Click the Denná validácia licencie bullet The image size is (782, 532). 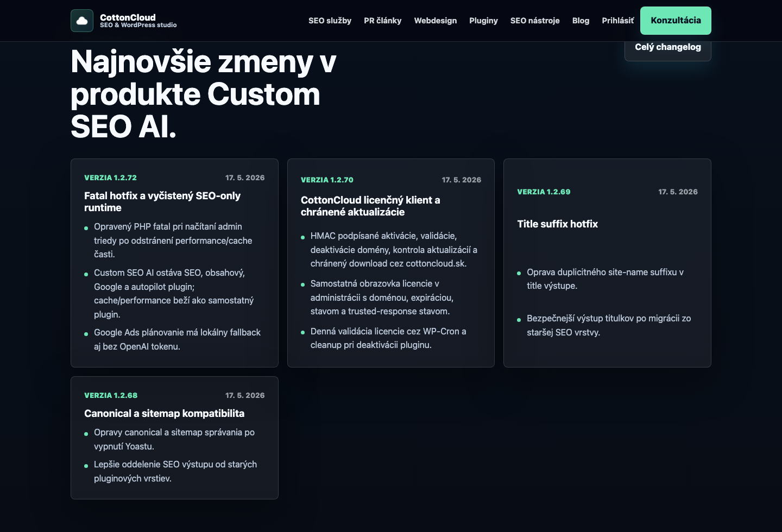tap(388, 338)
